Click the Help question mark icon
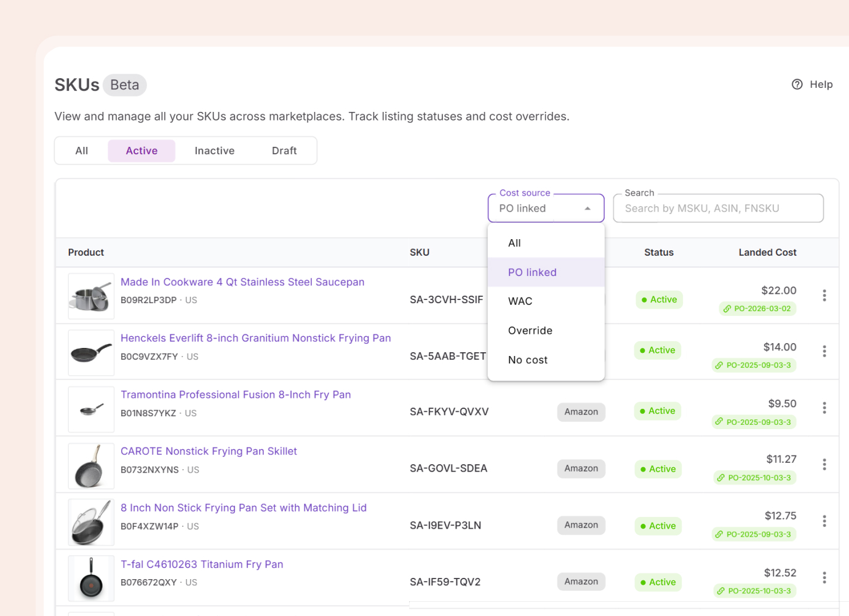Screen dimensions: 849x616 pos(797,84)
